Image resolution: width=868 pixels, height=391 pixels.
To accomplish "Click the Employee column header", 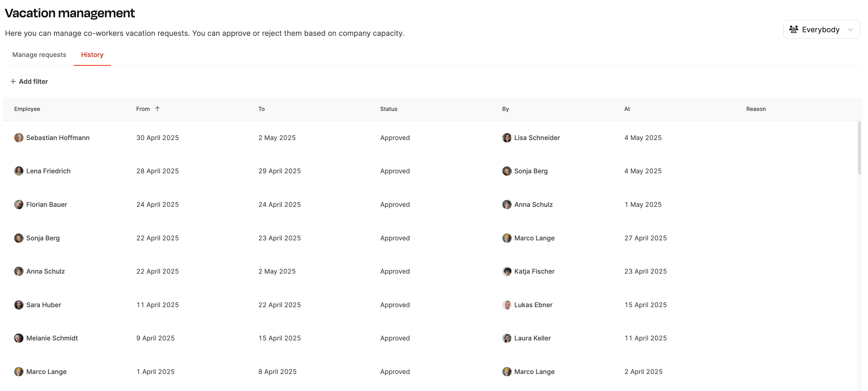I will coord(27,109).
